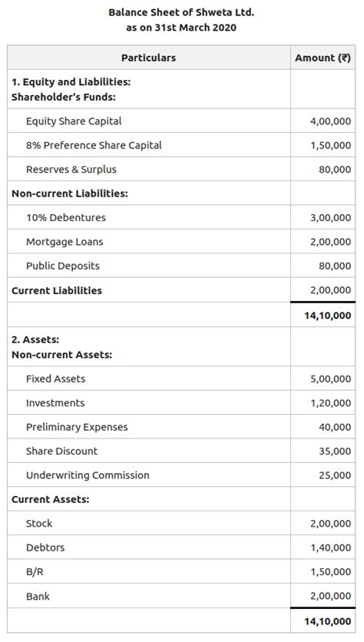
Task: Select the Share Discount amount 35,000
Action: tap(335, 452)
